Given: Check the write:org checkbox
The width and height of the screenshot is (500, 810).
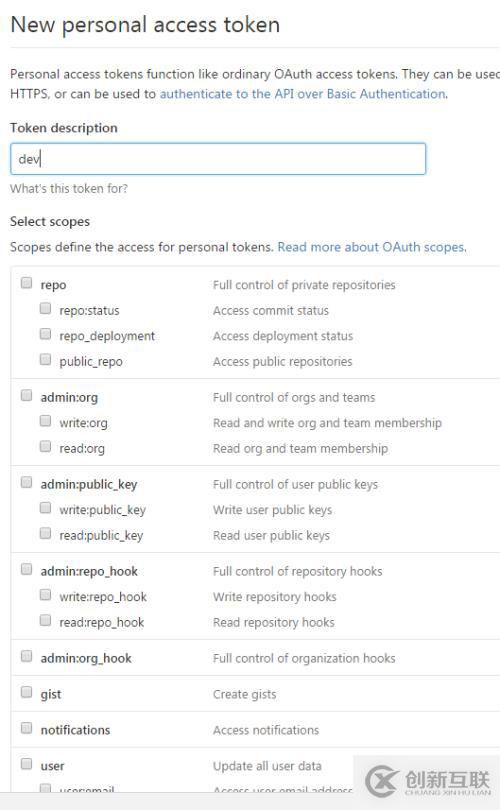Looking at the screenshot, I should [x=45, y=420].
